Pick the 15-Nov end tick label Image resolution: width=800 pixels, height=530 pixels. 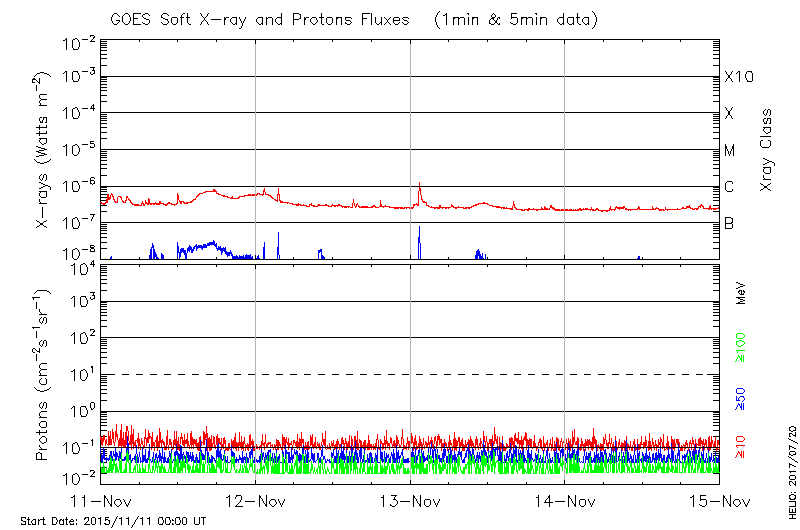719,501
